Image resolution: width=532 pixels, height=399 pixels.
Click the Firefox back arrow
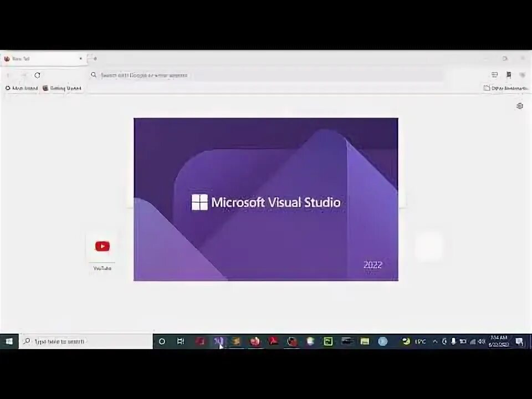click(x=8, y=75)
